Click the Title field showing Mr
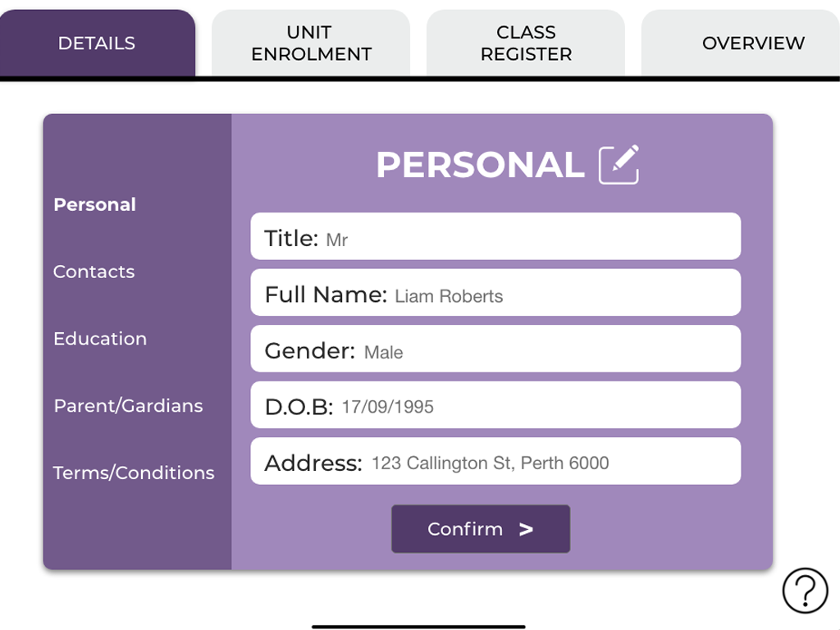The height and width of the screenshot is (630, 840). [495, 236]
